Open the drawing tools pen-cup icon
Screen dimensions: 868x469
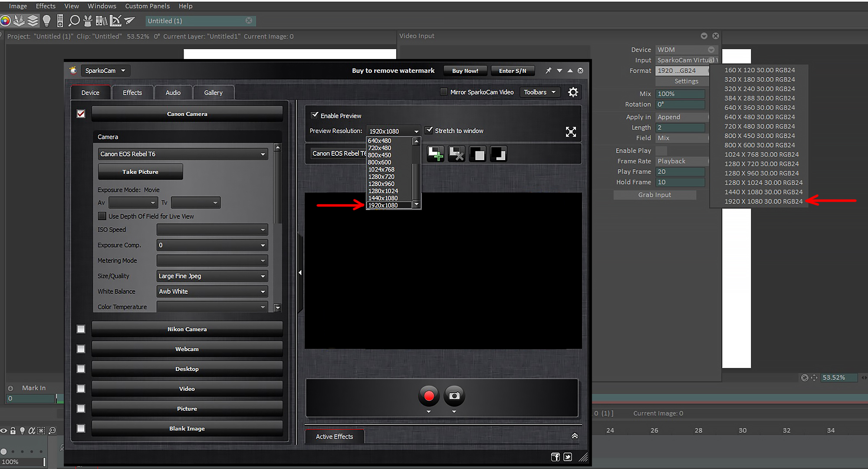pos(19,20)
